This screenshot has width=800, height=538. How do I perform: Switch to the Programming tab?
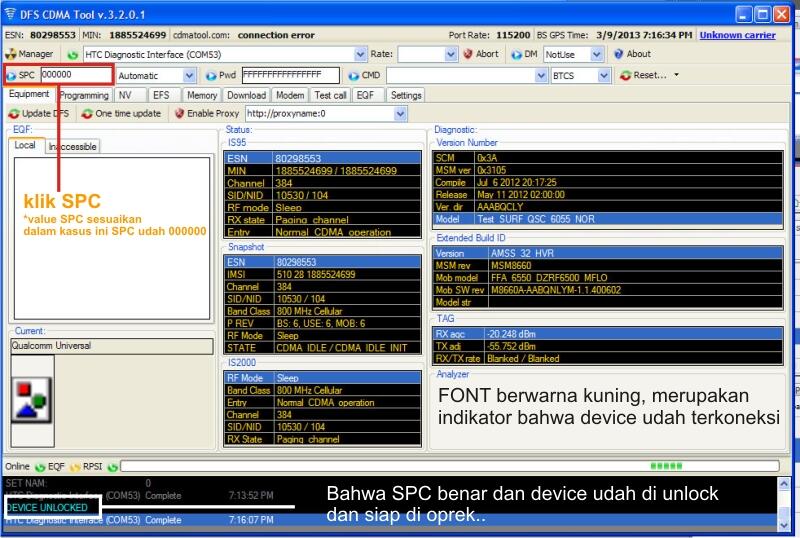[84, 95]
